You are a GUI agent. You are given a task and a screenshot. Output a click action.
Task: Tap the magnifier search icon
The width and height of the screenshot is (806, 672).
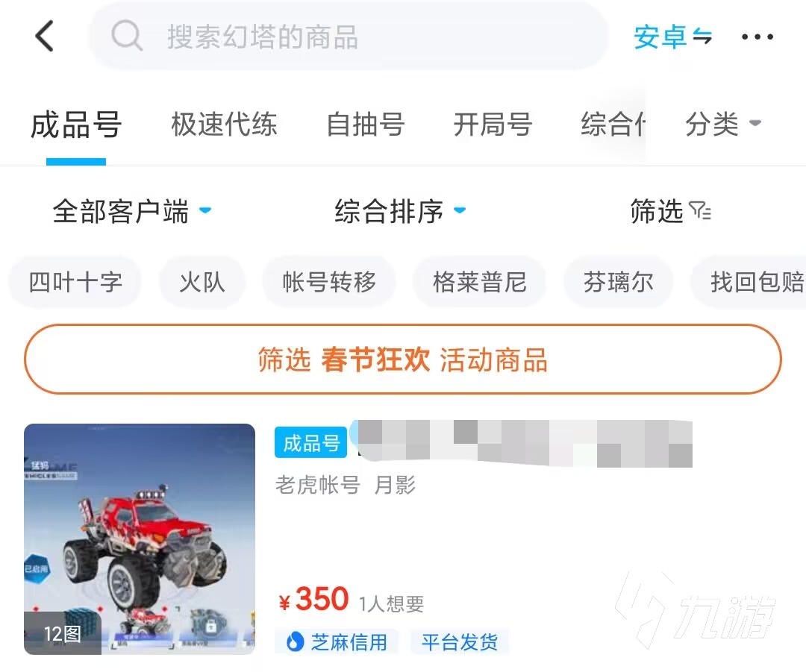click(126, 36)
